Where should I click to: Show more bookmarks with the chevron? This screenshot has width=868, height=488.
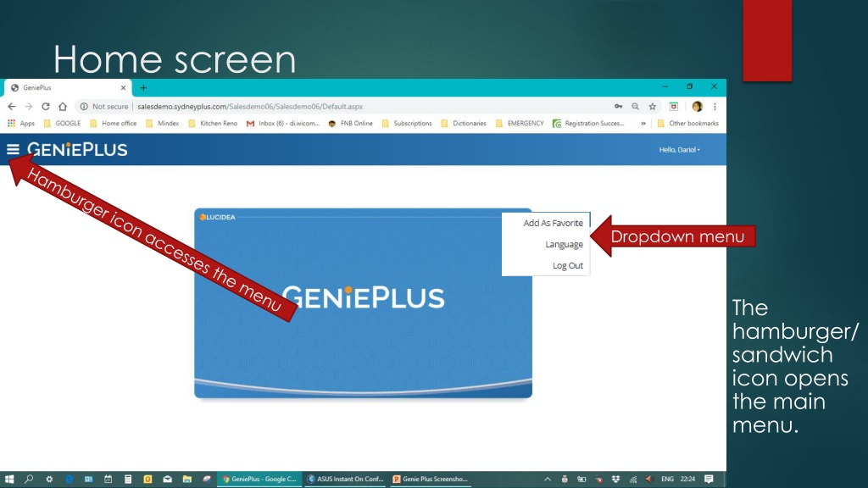[643, 124]
